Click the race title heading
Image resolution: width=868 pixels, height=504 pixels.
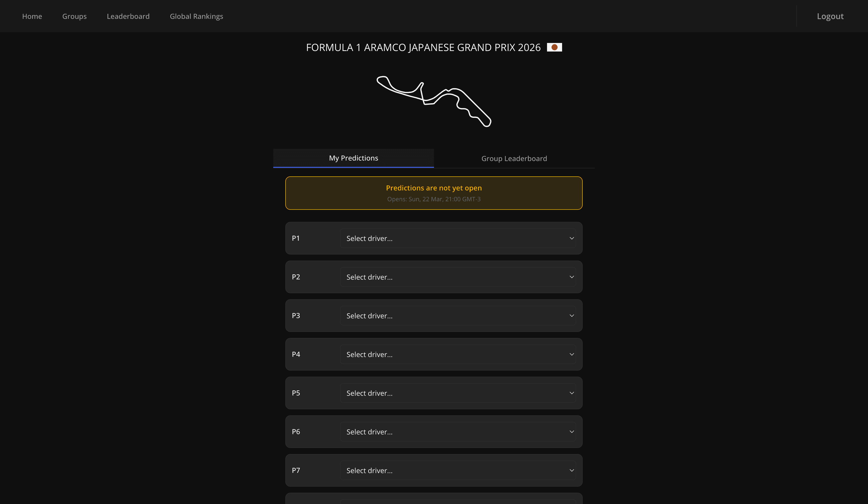pos(423,47)
